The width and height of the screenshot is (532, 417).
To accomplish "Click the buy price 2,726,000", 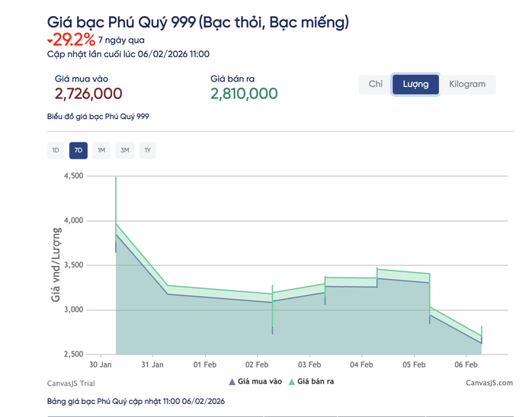I will tap(88, 94).
